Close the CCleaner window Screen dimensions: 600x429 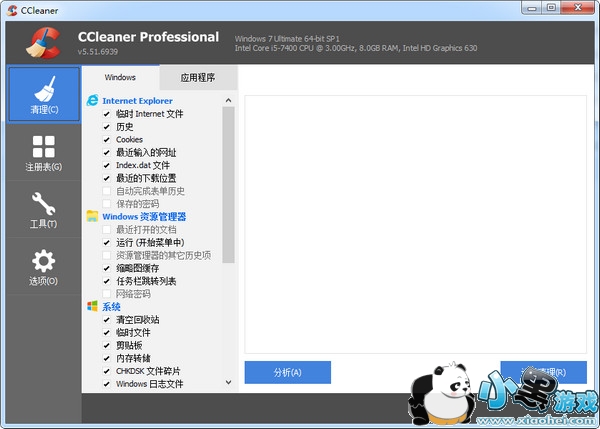coord(578,8)
